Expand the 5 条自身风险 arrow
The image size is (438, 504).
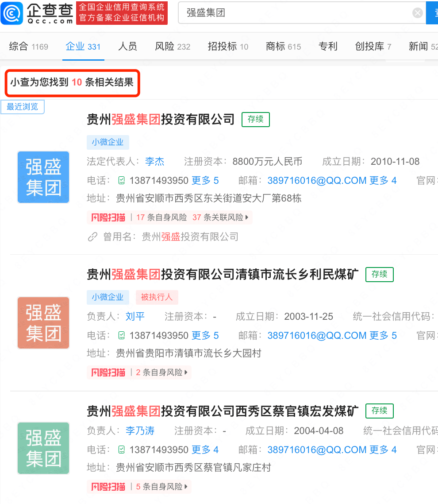[x=186, y=487]
